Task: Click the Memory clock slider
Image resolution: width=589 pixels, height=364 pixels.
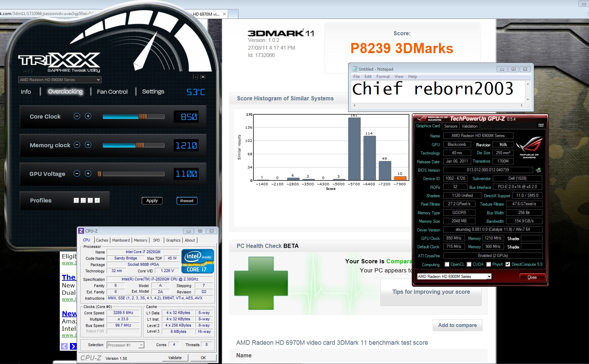Action: point(134,145)
